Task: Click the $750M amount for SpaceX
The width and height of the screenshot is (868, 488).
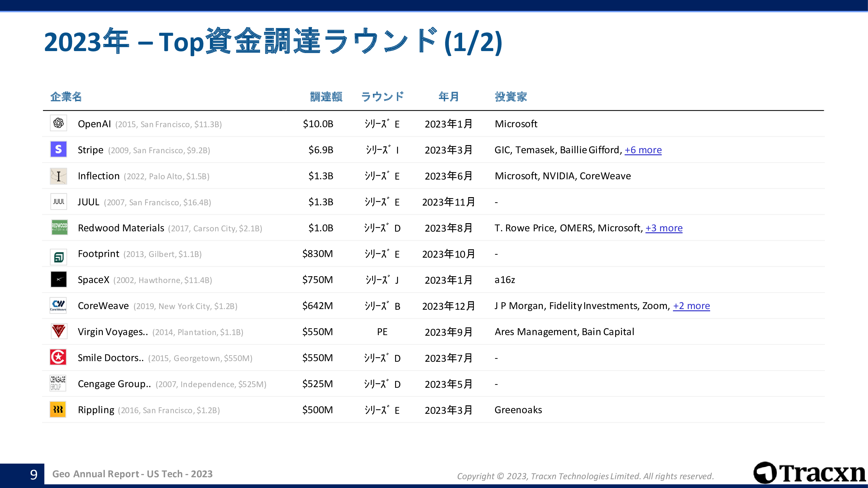Action: (317, 280)
